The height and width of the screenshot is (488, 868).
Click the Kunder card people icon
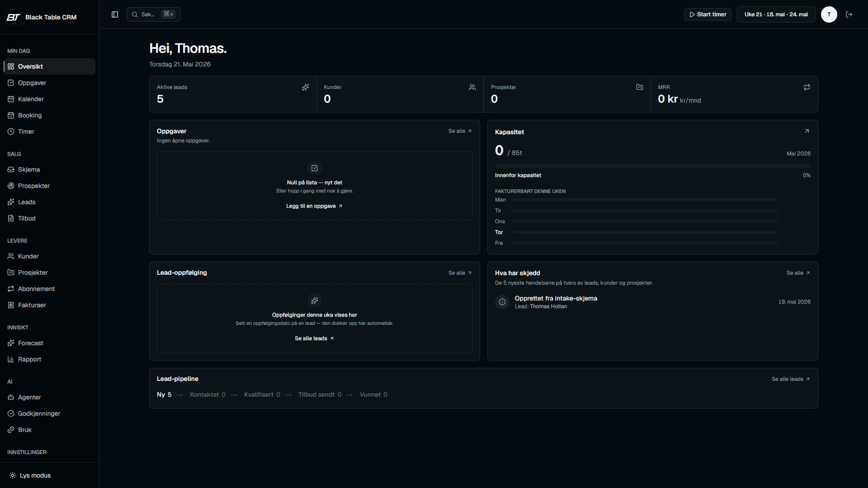tap(472, 87)
